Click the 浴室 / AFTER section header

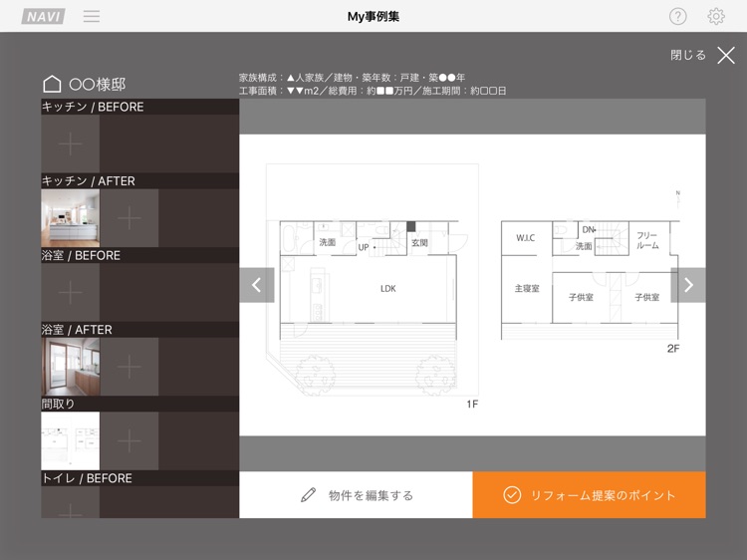click(x=140, y=330)
